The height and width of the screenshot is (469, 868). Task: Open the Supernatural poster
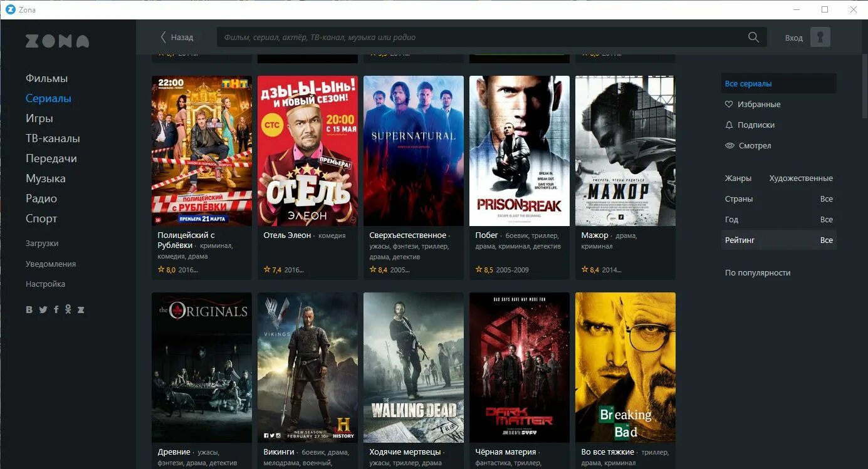tap(414, 151)
